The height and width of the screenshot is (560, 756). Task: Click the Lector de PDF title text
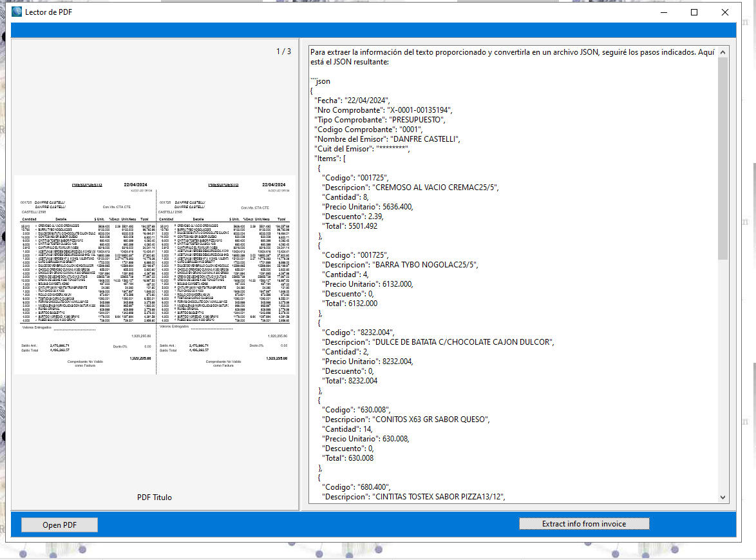49,12
